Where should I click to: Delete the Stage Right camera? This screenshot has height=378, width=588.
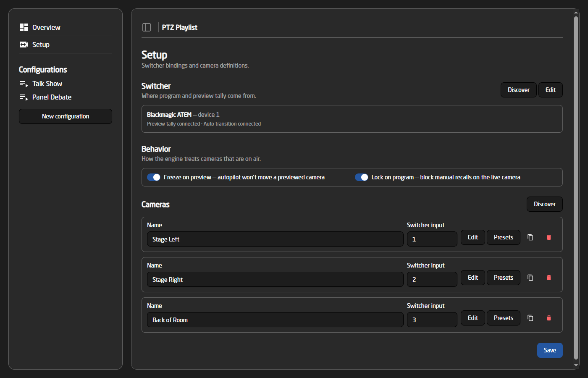pyautogui.click(x=549, y=278)
